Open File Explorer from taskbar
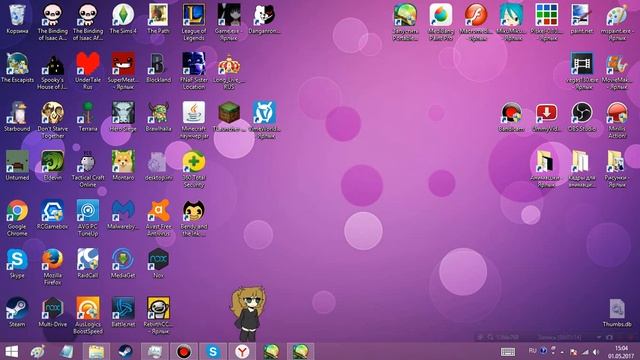 [x=96, y=351]
